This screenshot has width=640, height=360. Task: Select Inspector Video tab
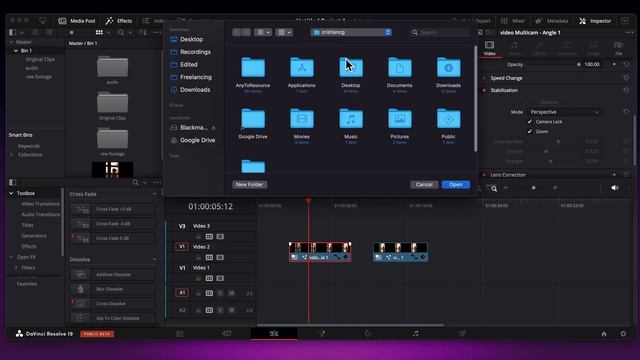click(x=489, y=48)
